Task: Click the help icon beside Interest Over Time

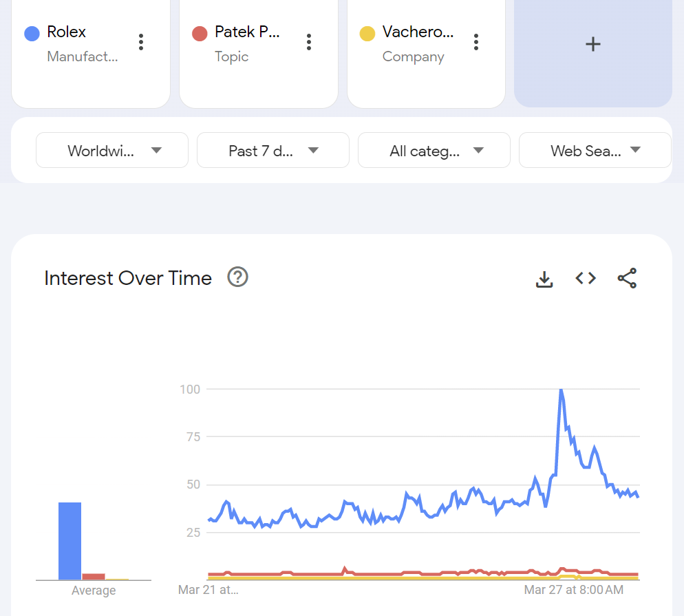Action: point(237,277)
